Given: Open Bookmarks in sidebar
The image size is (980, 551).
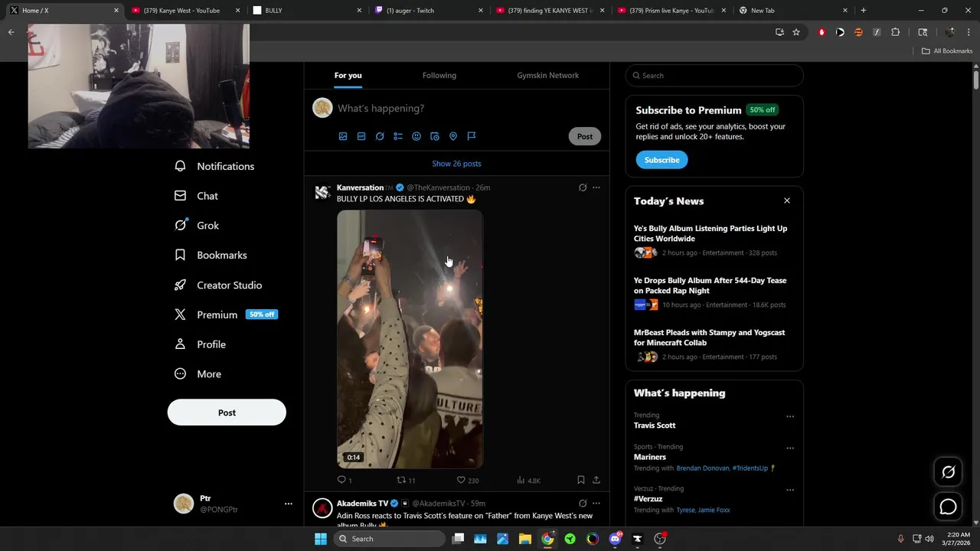Looking at the screenshot, I should [211, 255].
